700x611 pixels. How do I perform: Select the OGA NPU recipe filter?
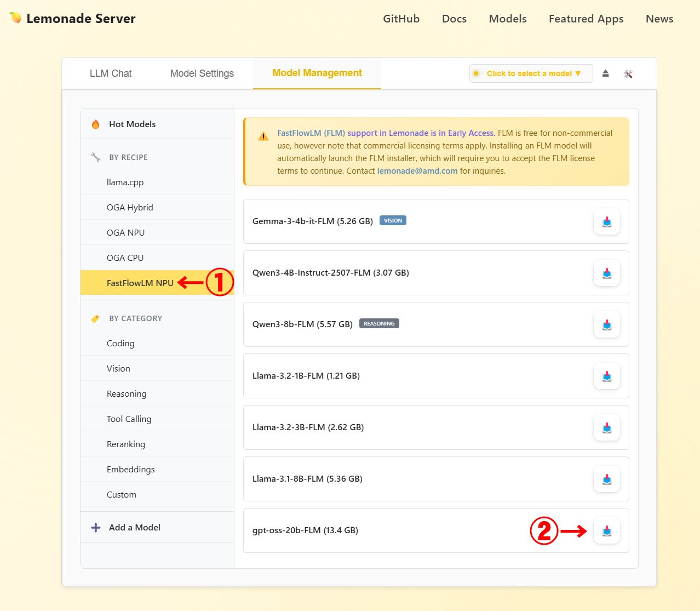pos(125,232)
